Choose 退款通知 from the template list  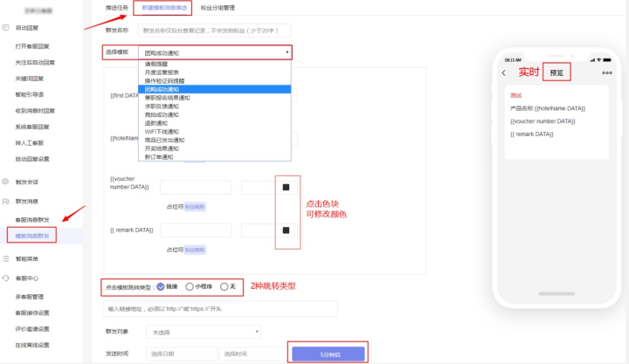tap(156, 123)
